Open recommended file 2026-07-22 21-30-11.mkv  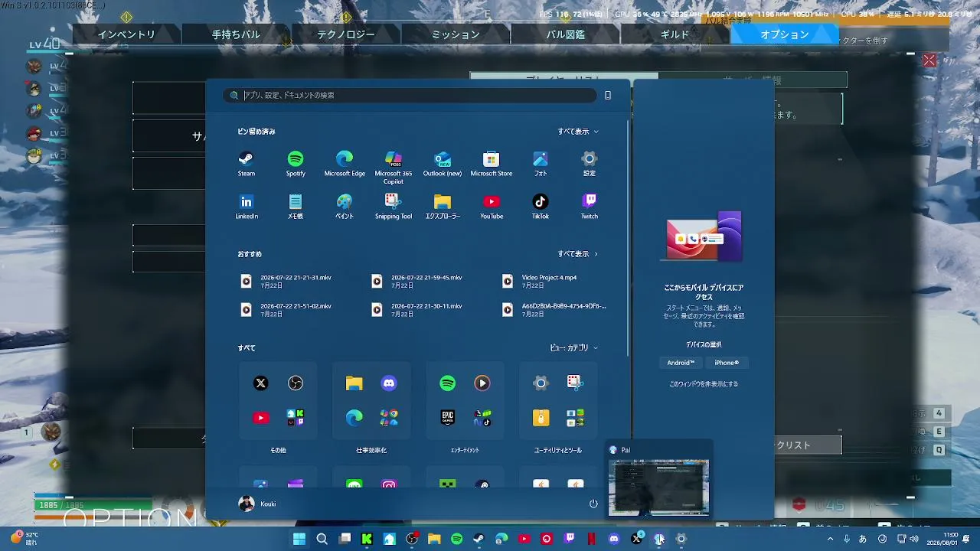[x=418, y=309]
